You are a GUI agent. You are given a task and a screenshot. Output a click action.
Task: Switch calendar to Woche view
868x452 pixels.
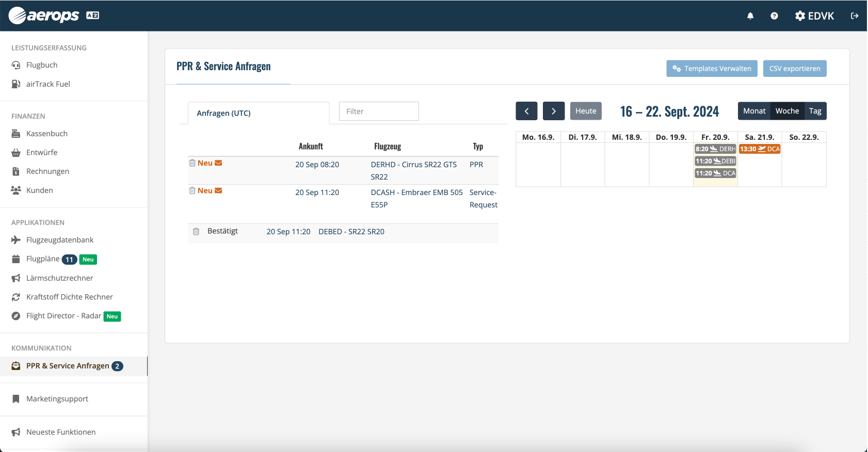tap(787, 111)
